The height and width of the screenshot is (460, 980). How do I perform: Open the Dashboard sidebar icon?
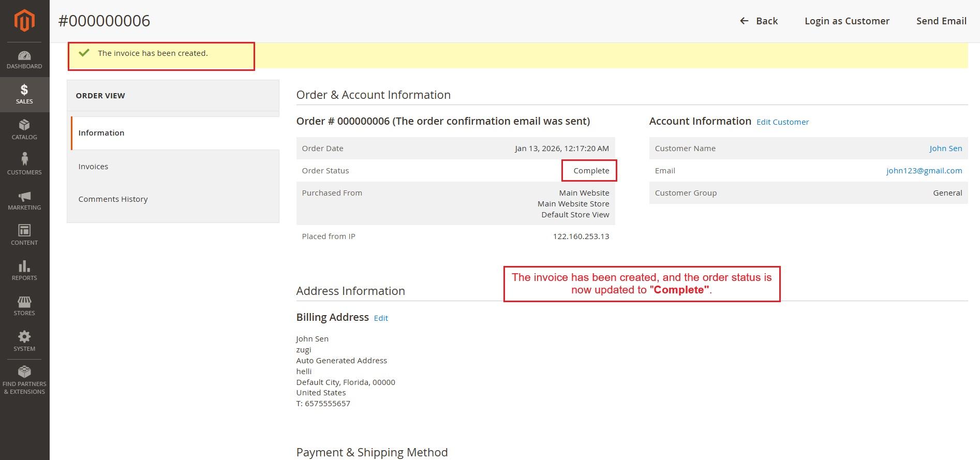pos(24,56)
